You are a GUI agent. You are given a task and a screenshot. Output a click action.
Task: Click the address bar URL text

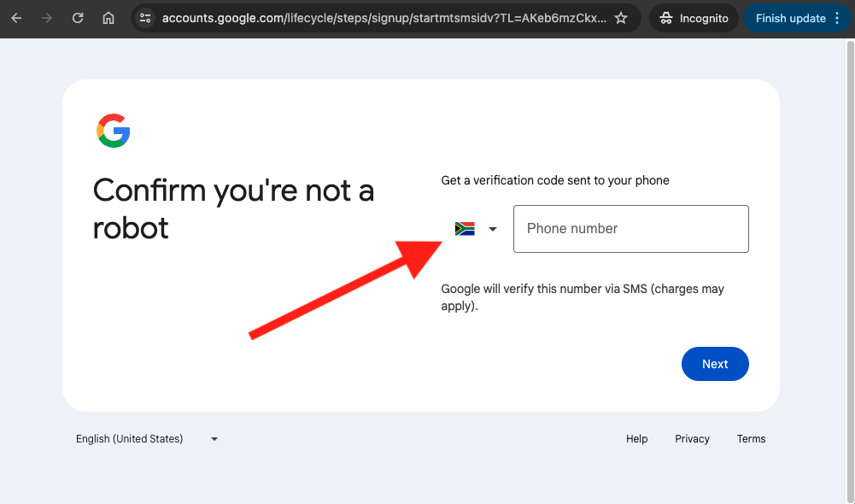click(x=384, y=18)
